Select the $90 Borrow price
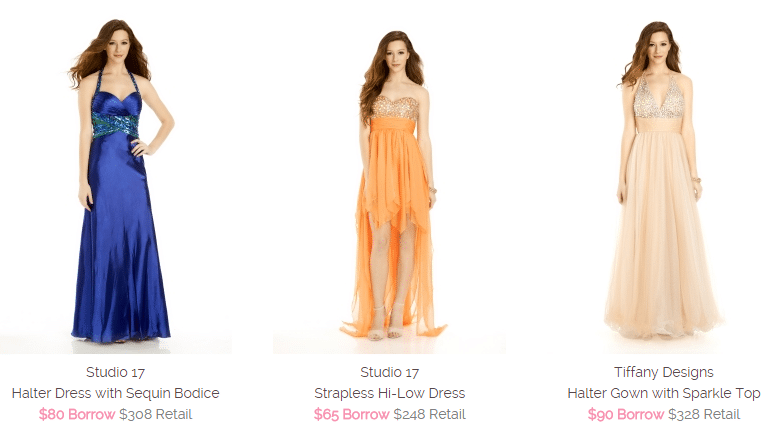 coord(625,415)
